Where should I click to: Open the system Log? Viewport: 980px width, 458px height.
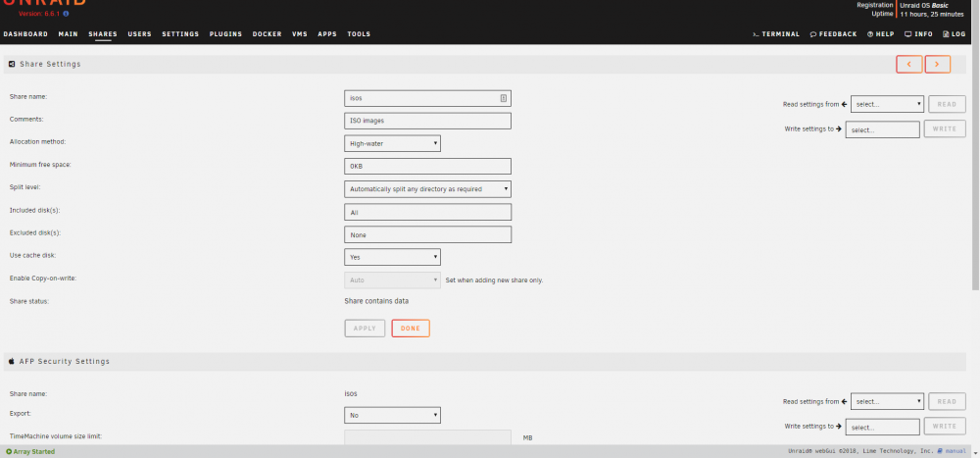954,34
